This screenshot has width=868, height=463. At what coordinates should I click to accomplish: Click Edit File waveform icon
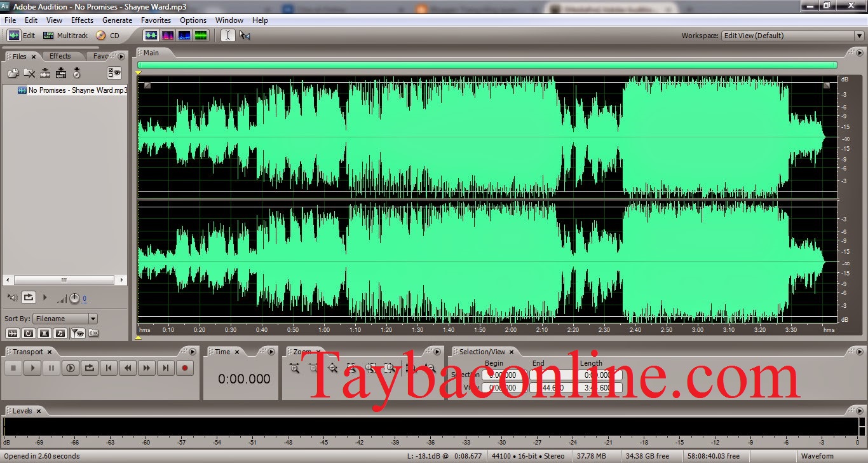(45, 74)
